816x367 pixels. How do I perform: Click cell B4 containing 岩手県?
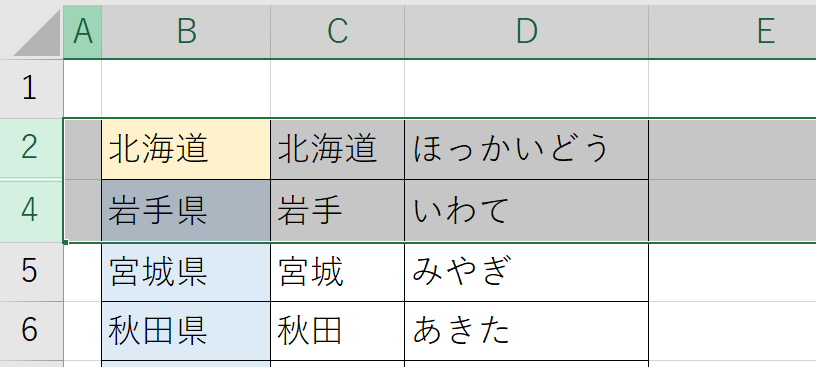[186, 211]
